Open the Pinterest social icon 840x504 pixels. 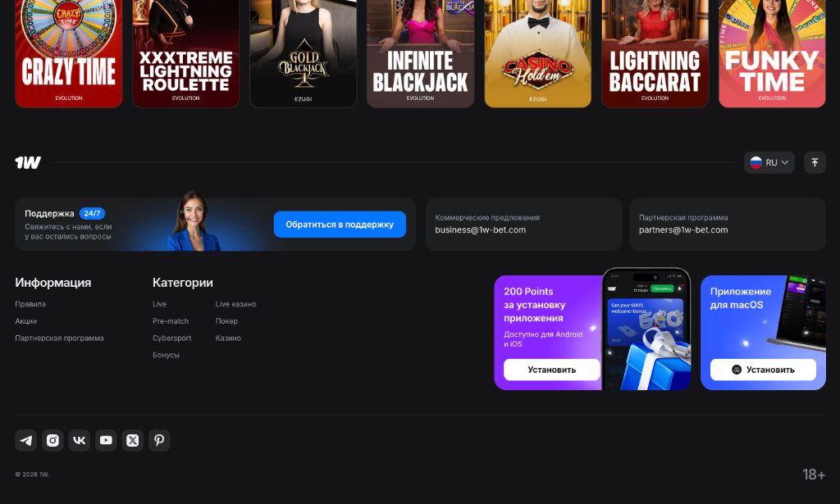coord(159,440)
